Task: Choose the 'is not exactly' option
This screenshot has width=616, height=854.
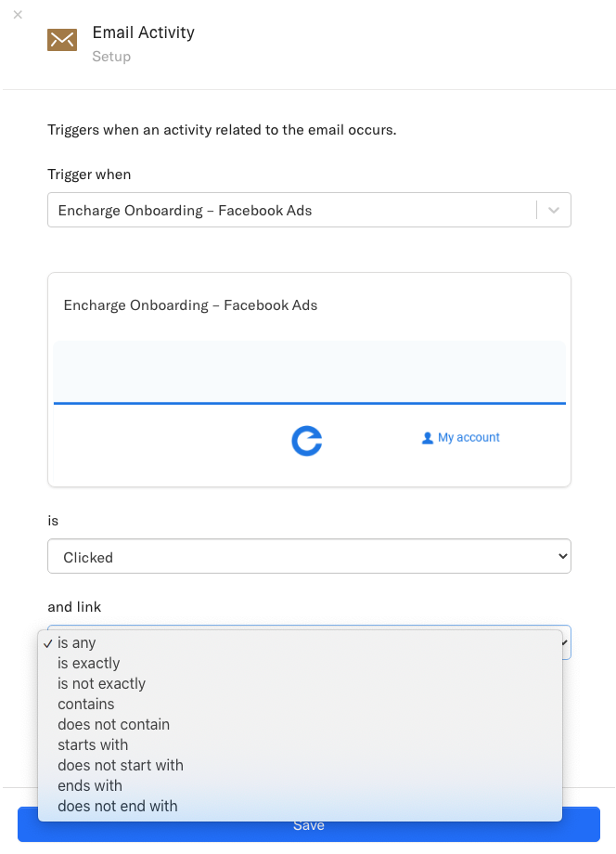Action: point(102,683)
